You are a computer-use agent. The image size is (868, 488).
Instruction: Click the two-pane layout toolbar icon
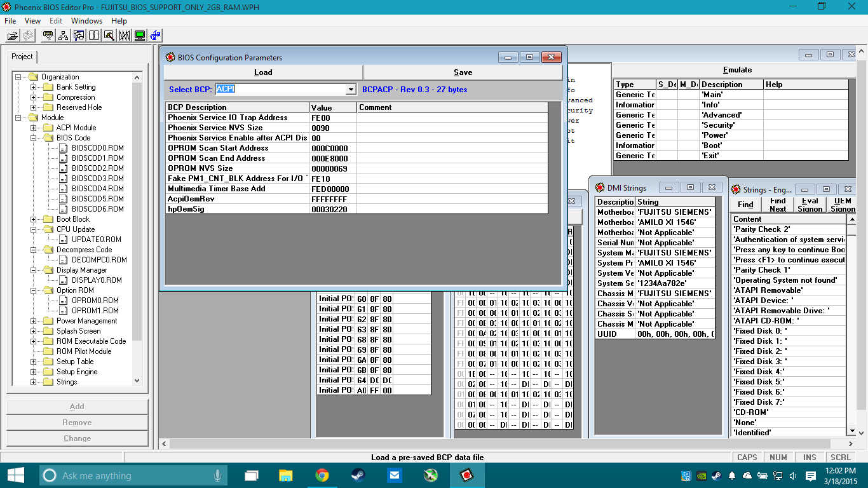[x=94, y=36]
